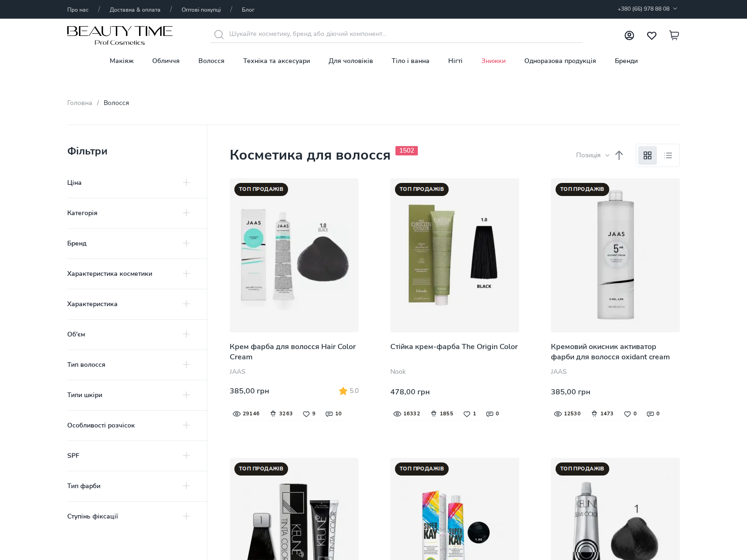747x560 pixels.
Task: Click purchases icon showing 3263
Action: coord(273,414)
